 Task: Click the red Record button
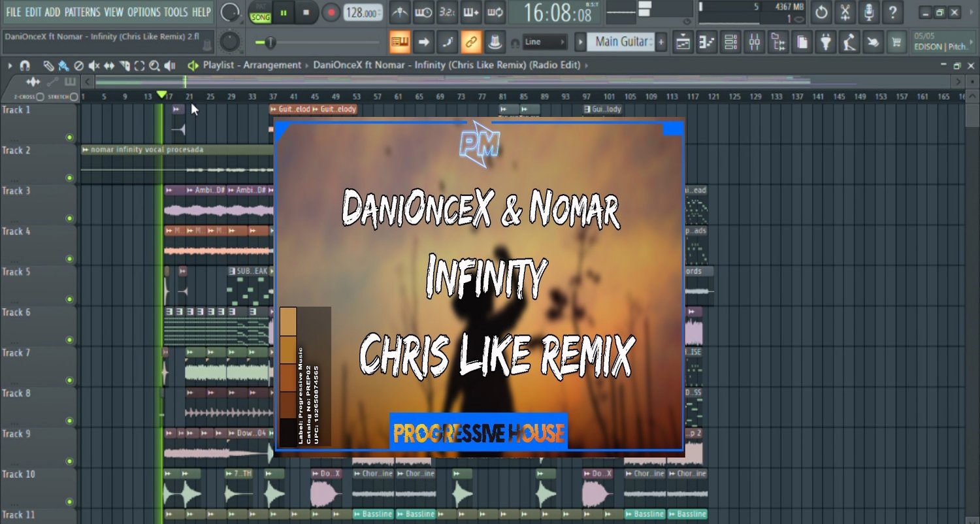click(x=331, y=12)
